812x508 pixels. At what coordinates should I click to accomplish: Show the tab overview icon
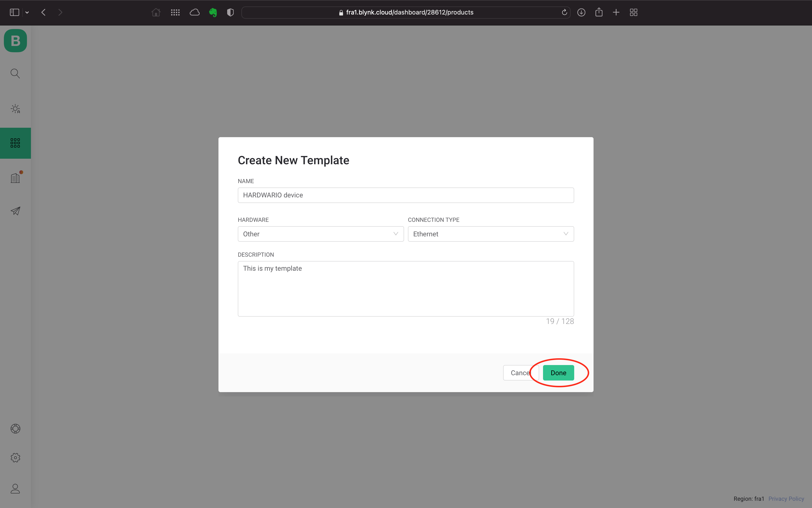point(633,12)
